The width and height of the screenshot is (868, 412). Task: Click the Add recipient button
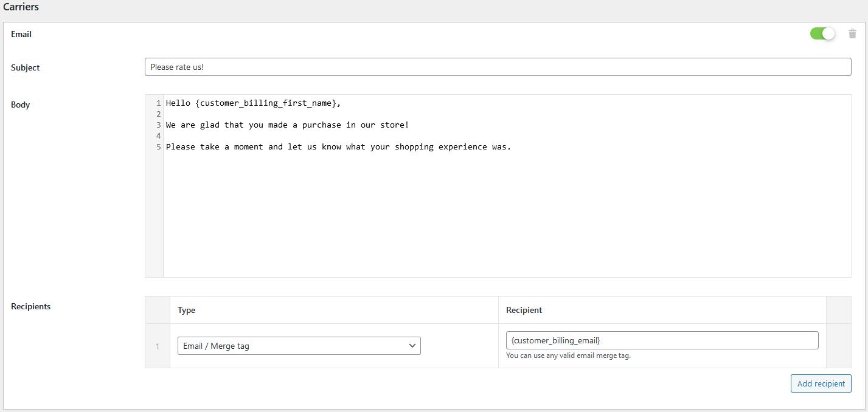pyautogui.click(x=821, y=383)
